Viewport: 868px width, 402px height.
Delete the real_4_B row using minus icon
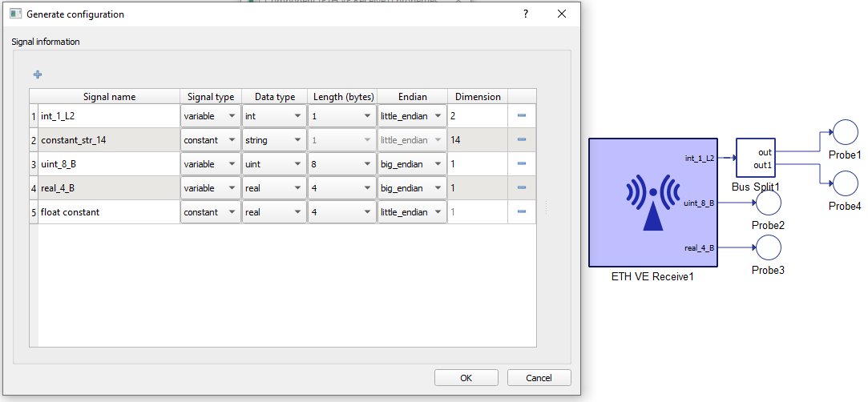[521, 187]
